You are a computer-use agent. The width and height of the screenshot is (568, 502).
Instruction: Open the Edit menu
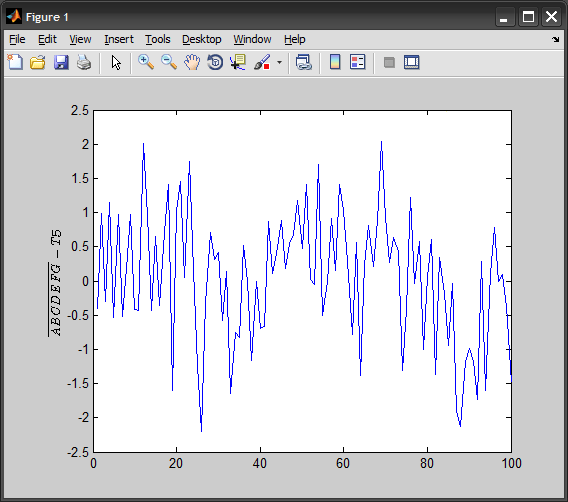(47, 39)
